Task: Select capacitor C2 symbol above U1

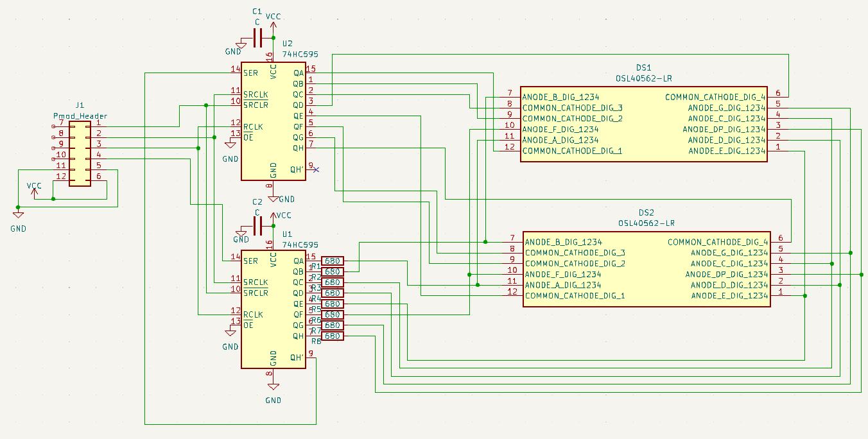Action: click(x=259, y=226)
